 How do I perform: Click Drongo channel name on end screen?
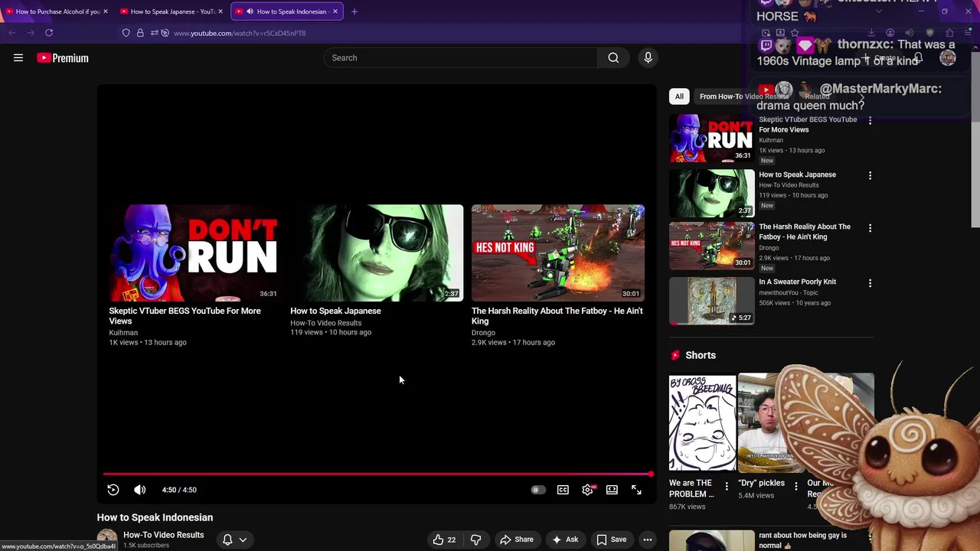[483, 333]
